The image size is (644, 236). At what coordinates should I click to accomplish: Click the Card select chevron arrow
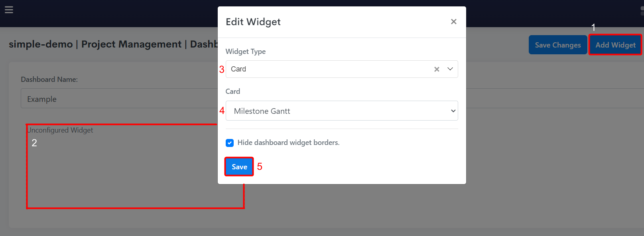point(453,111)
